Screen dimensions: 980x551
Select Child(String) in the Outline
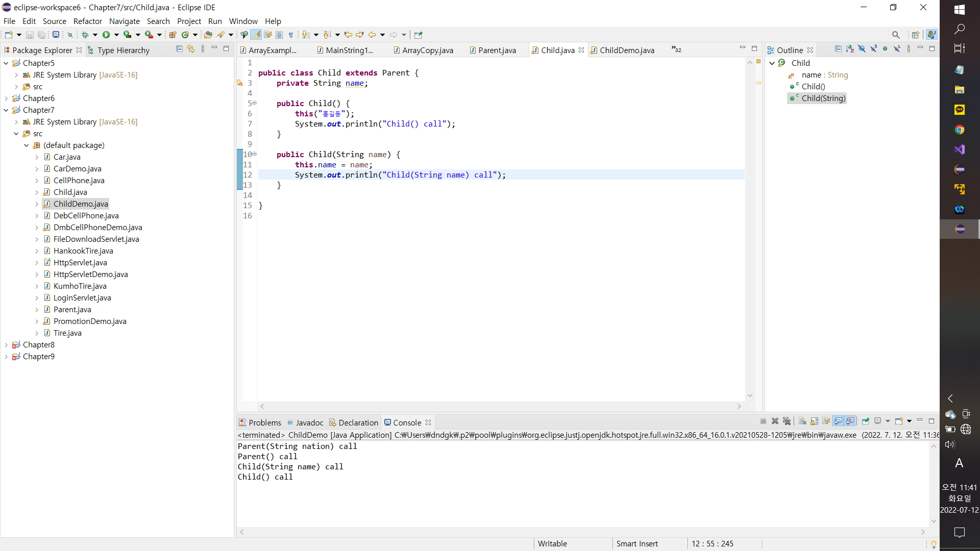(823, 98)
